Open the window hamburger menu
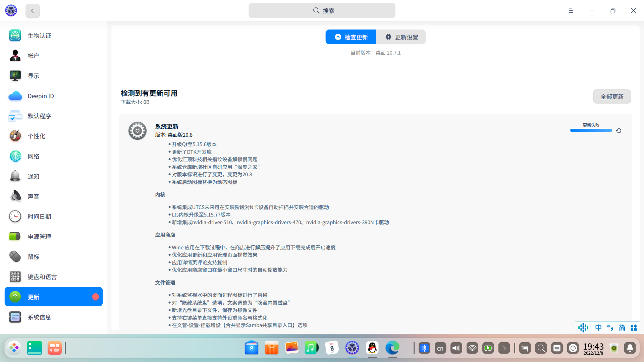This screenshot has width=644, height=362. [571, 10]
